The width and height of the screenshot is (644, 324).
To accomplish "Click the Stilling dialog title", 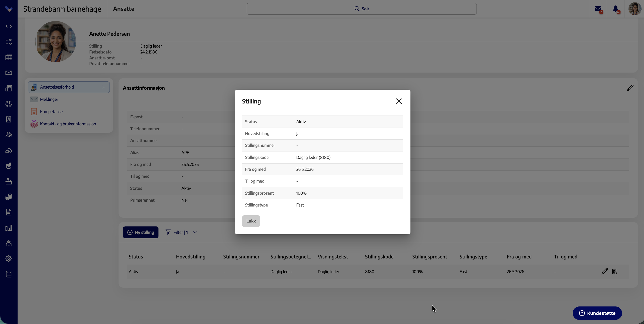I will tap(251, 101).
